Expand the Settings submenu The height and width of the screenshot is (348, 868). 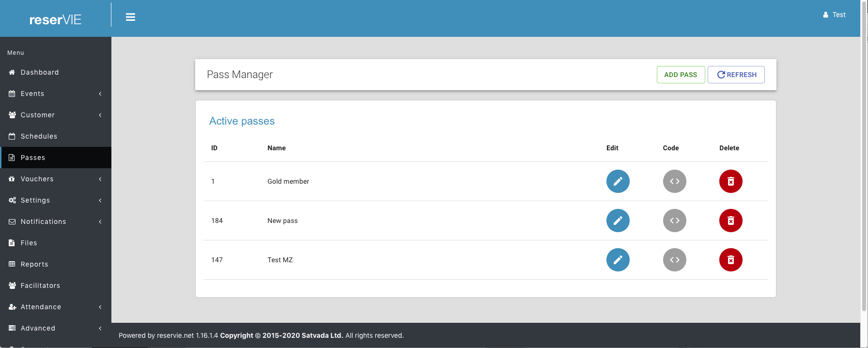click(x=56, y=200)
